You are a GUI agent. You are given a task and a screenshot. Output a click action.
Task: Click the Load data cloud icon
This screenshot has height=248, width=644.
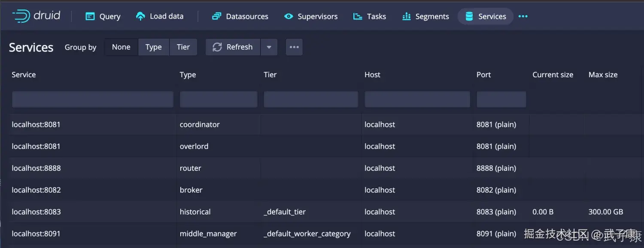click(140, 16)
